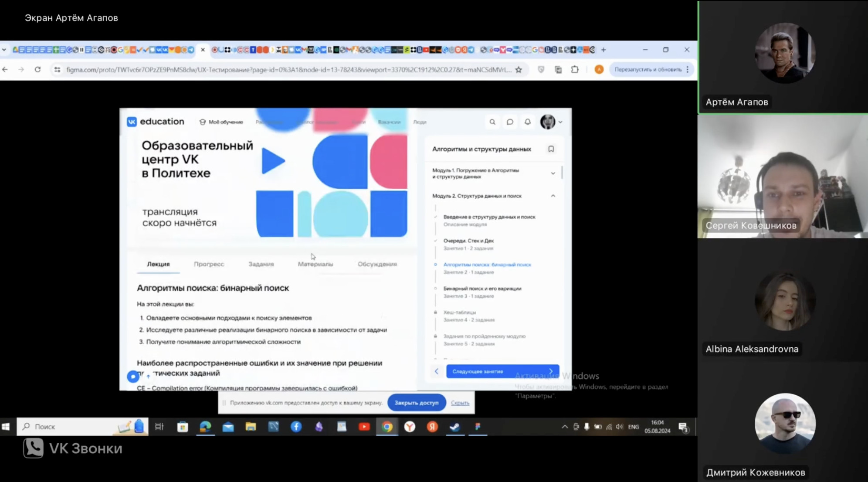Image resolution: width=868 pixels, height=482 pixels.
Task: Open the Обсуждения tab
Action: tap(377, 264)
